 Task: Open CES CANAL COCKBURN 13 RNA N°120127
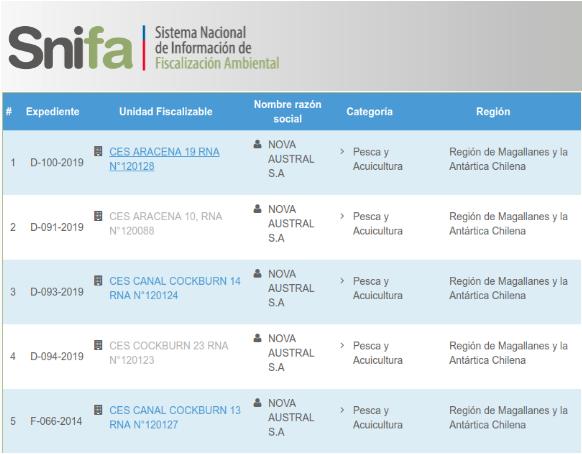175,417
